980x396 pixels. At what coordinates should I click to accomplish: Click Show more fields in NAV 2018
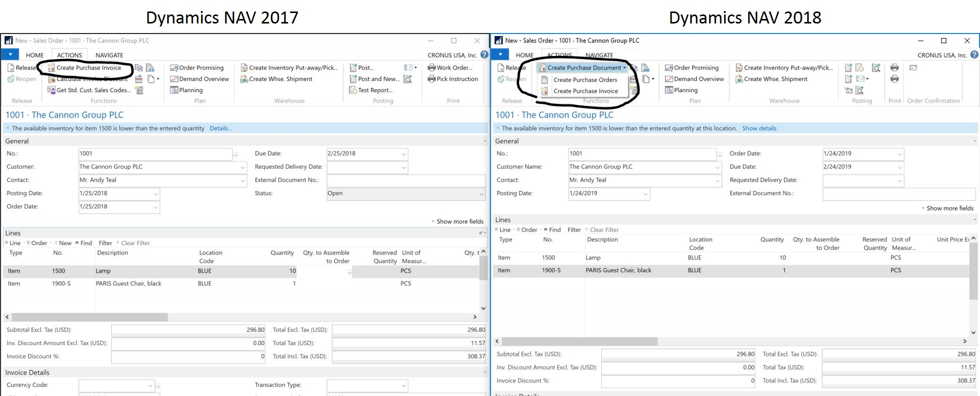click(948, 208)
